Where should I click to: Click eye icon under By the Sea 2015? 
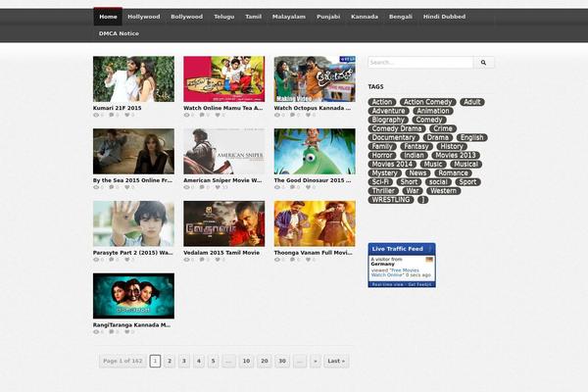point(96,187)
